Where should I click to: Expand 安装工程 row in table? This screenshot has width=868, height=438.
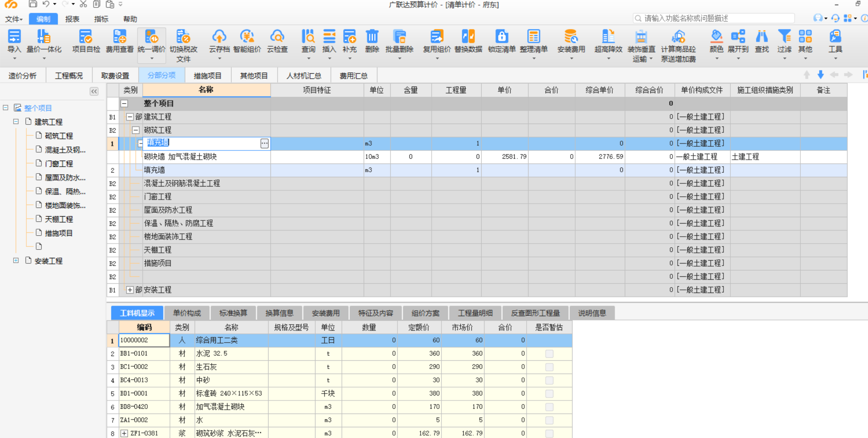coord(130,290)
